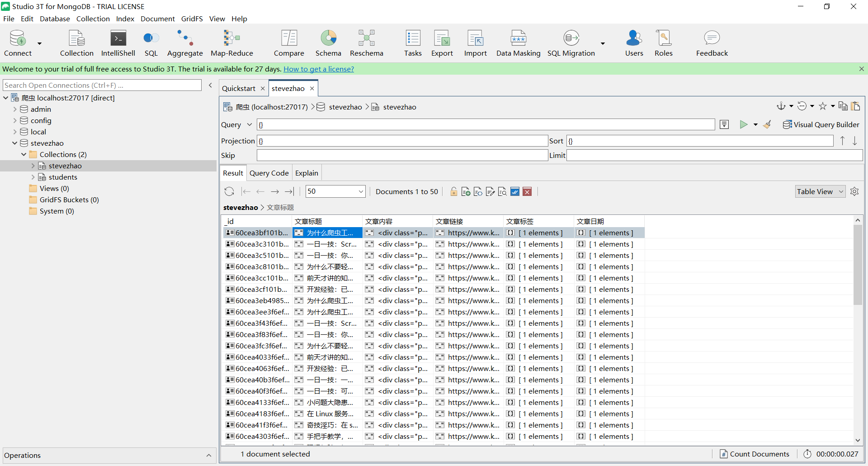The height and width of the screenshot is (466, 868).
Task: Click the view document JSON icon
Action: coord(478,192)
